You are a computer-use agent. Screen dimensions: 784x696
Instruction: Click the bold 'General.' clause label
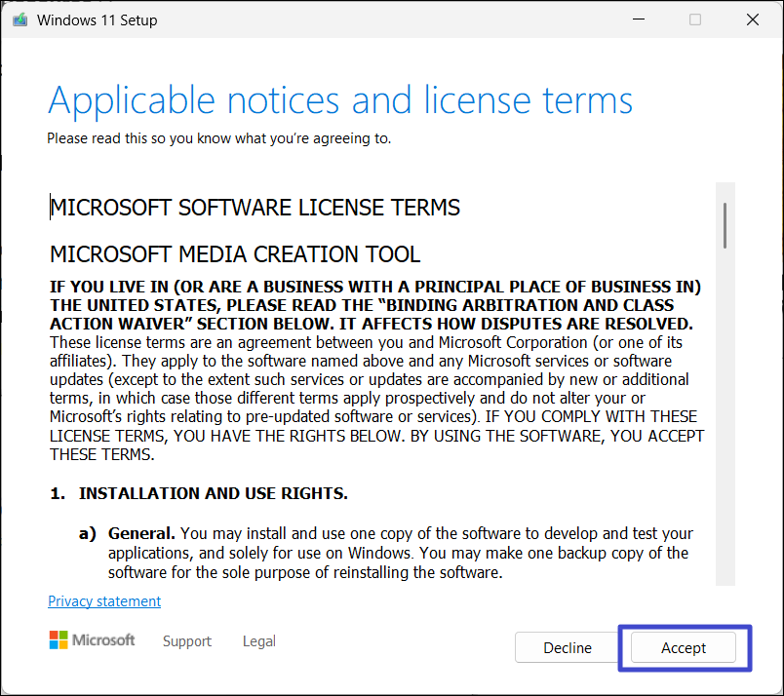pos(142,534)
